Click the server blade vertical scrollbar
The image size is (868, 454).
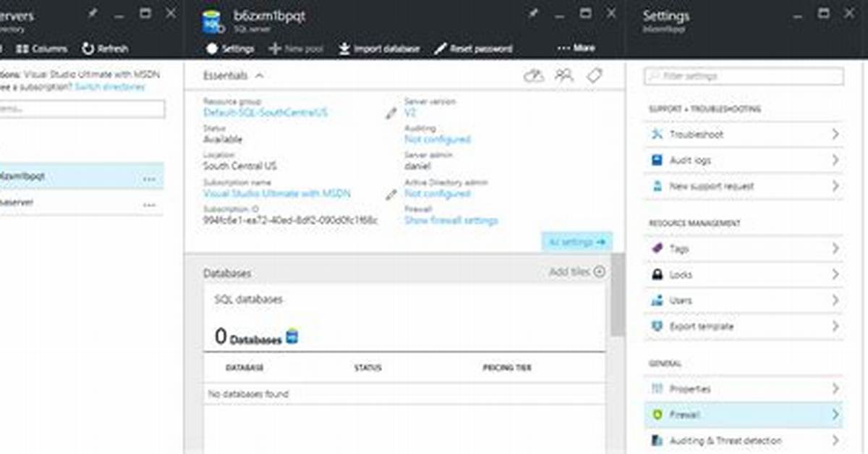click(617, 293)
